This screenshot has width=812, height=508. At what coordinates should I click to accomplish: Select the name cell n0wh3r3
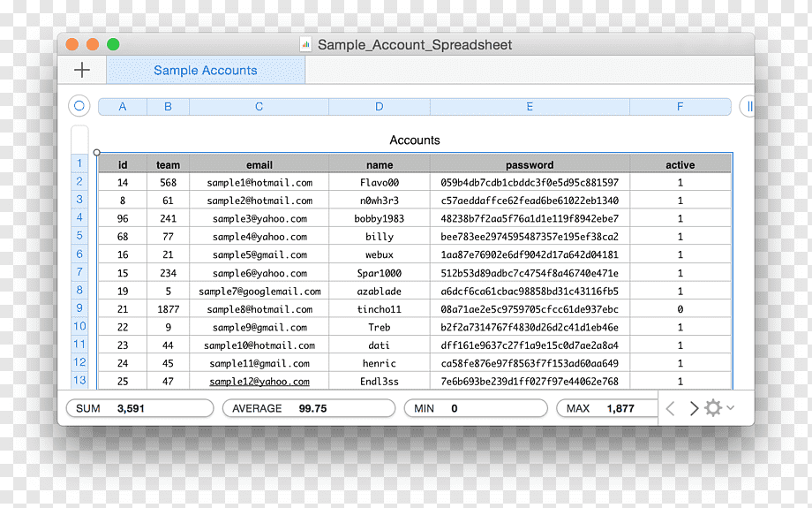point(380,201)
